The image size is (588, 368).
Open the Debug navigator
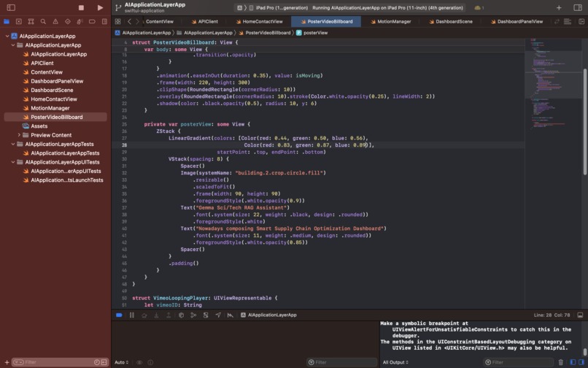coord(80,21)
